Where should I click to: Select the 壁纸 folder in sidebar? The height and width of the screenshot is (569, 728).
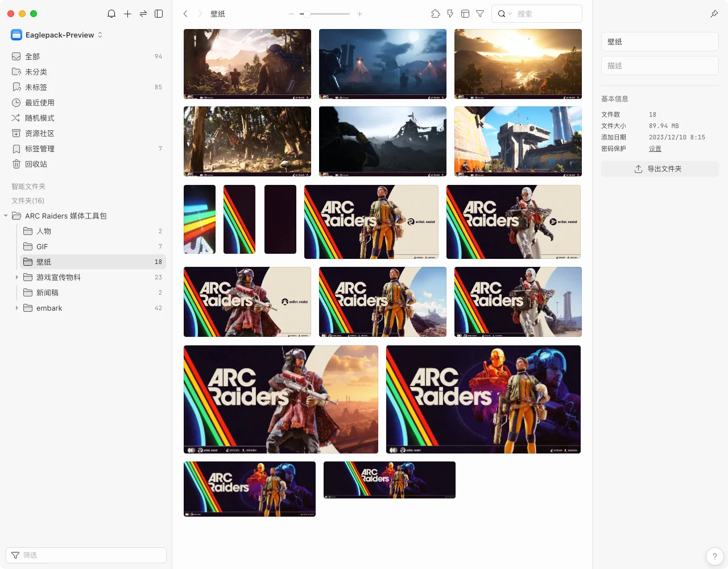pos(92,262)
